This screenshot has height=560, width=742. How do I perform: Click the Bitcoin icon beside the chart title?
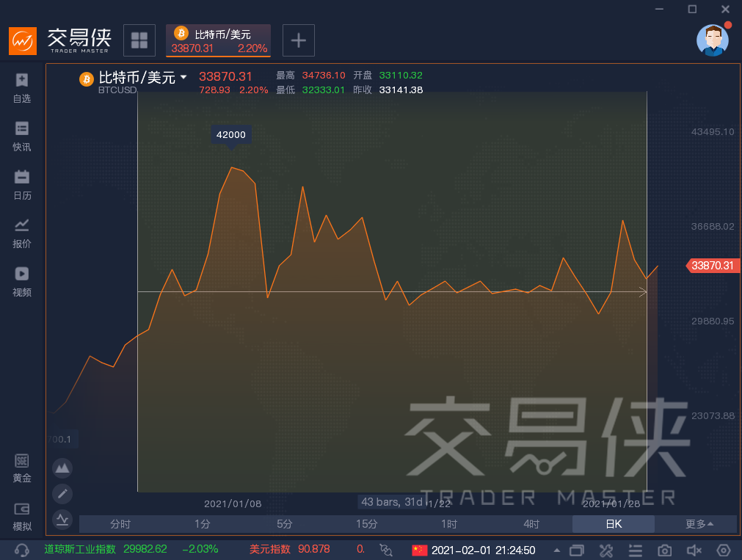[x=86, y=79]
